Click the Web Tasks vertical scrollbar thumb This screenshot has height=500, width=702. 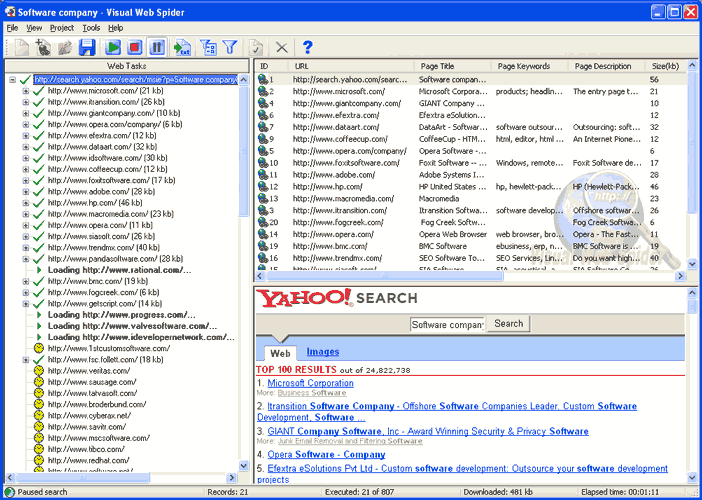tap(244, 151)
